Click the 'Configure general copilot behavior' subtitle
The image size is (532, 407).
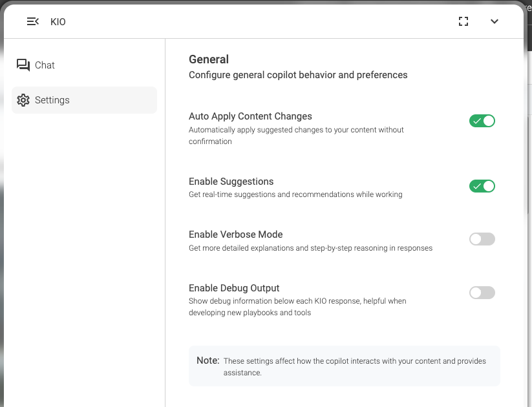point(298,75)
